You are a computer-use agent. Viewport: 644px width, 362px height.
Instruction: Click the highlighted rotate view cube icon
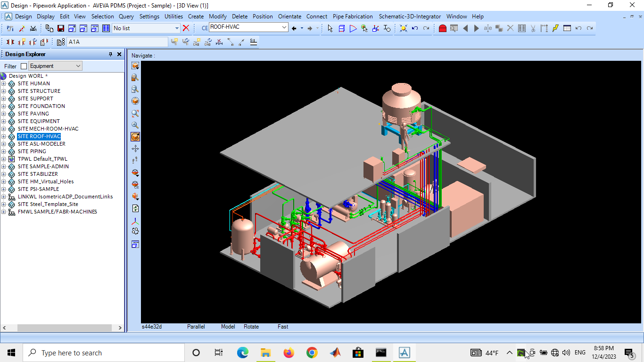pyautogui.click(x=135, y=137)
